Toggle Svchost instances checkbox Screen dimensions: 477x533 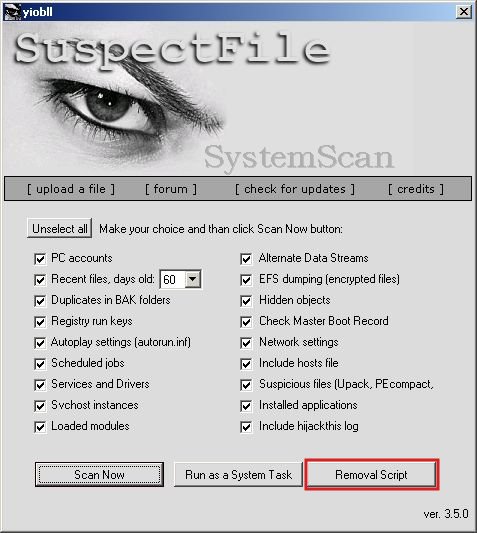[40, 406]
